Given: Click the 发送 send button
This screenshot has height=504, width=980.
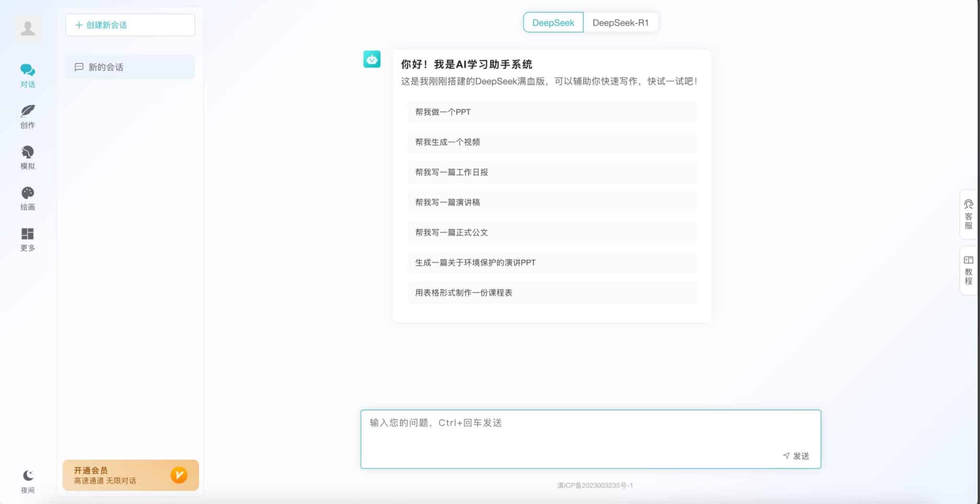Looking at the screenshot, I should pos(796,456).
